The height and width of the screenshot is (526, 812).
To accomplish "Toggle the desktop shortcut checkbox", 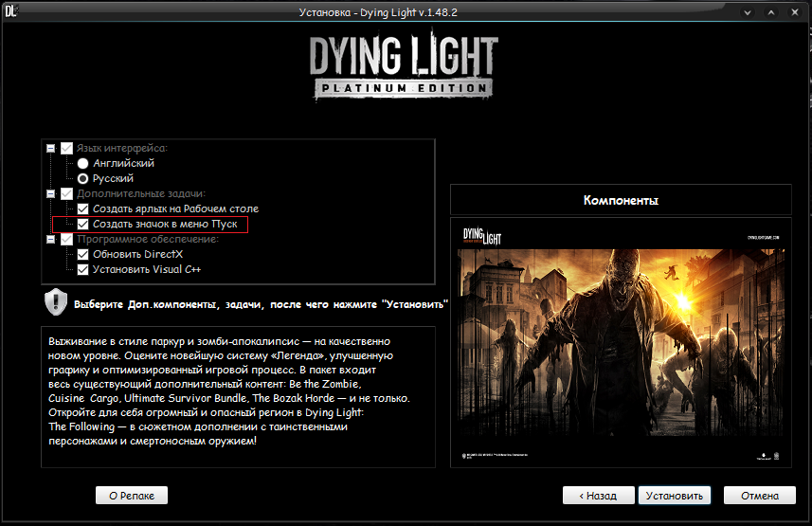I will click(x=83, y=209).
